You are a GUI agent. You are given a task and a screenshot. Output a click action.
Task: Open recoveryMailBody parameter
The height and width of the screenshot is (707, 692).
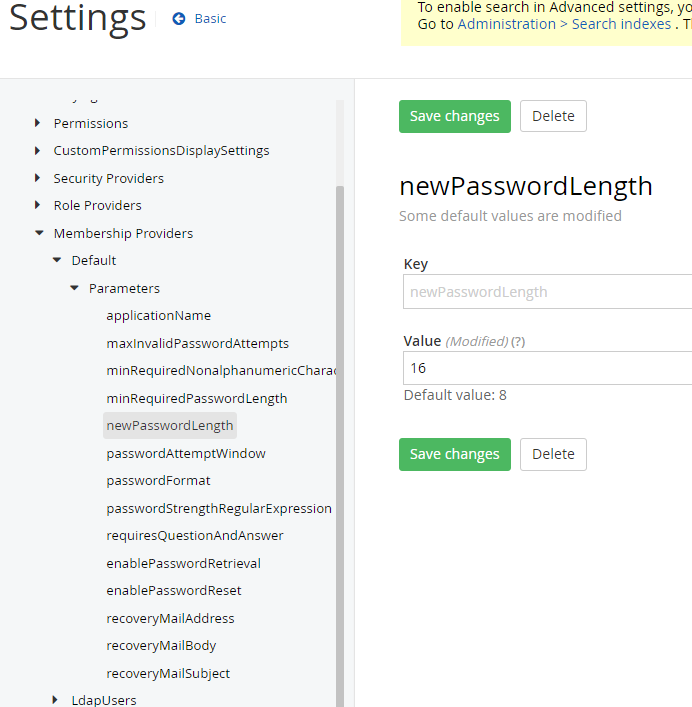161,646
